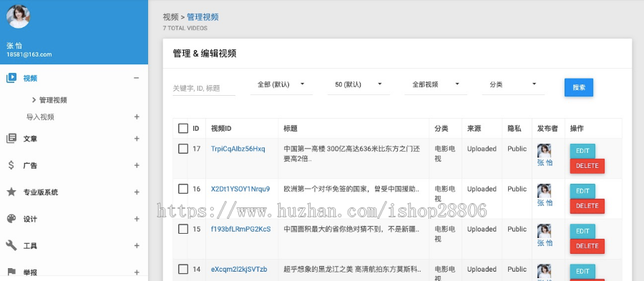Click the star icon for pro system

[11, 192]
